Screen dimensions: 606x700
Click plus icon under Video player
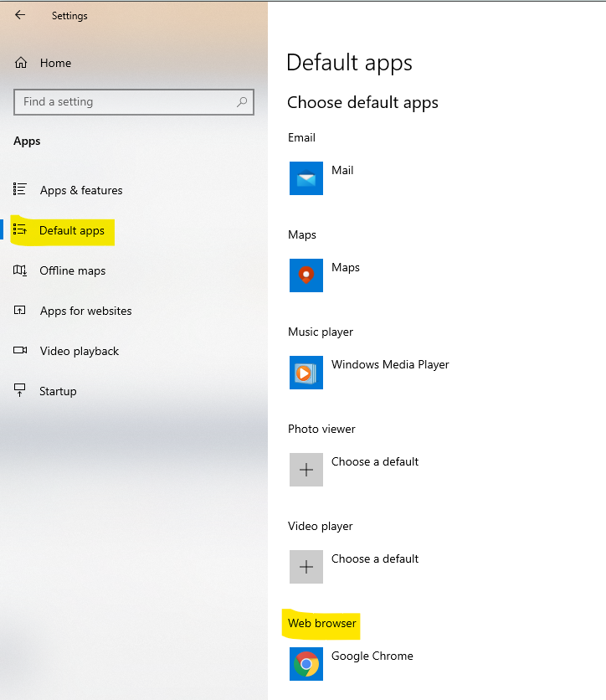point(306,567)
